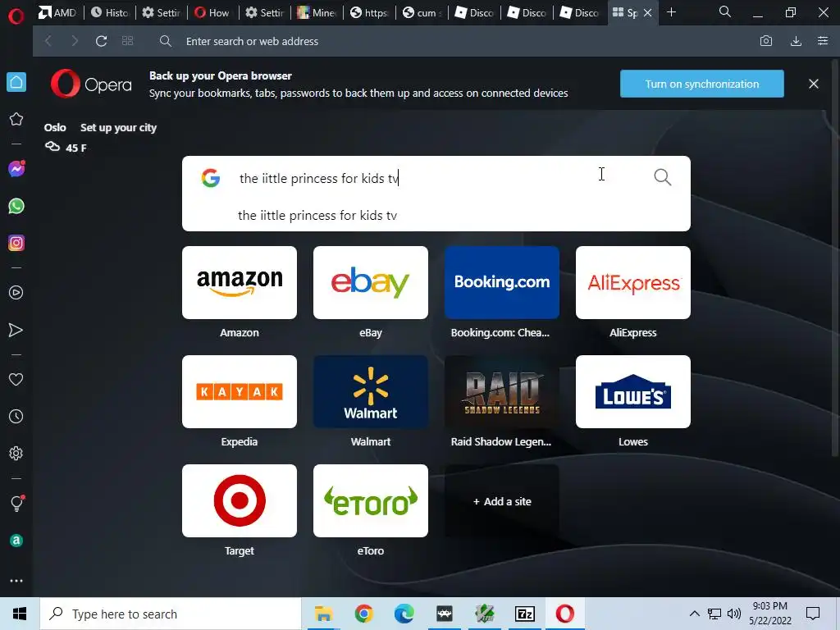Viewport: 840px width, 630px height.
Task: Open History clock icon in sidebar
Action: point(16,416)
